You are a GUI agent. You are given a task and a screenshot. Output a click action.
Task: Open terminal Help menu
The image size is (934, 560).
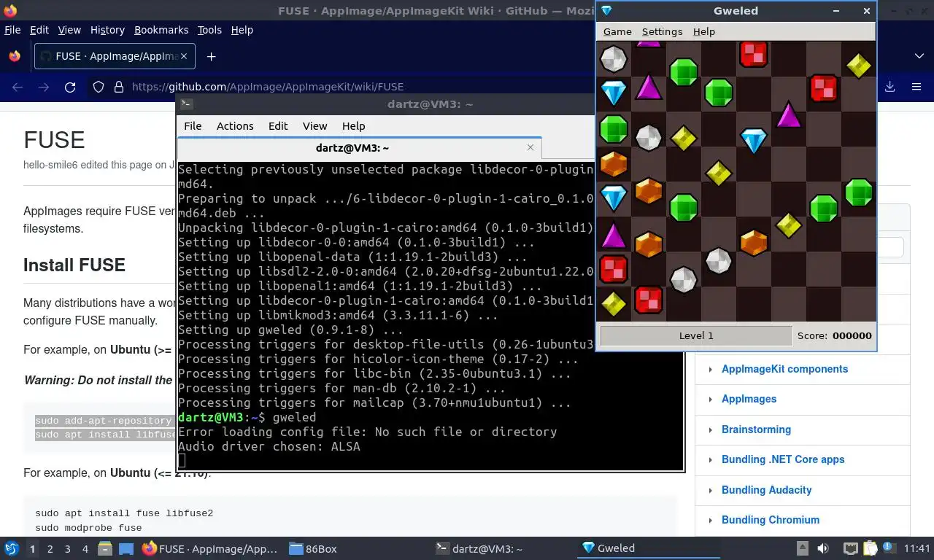pyautogui.click(x=353, y=125)
